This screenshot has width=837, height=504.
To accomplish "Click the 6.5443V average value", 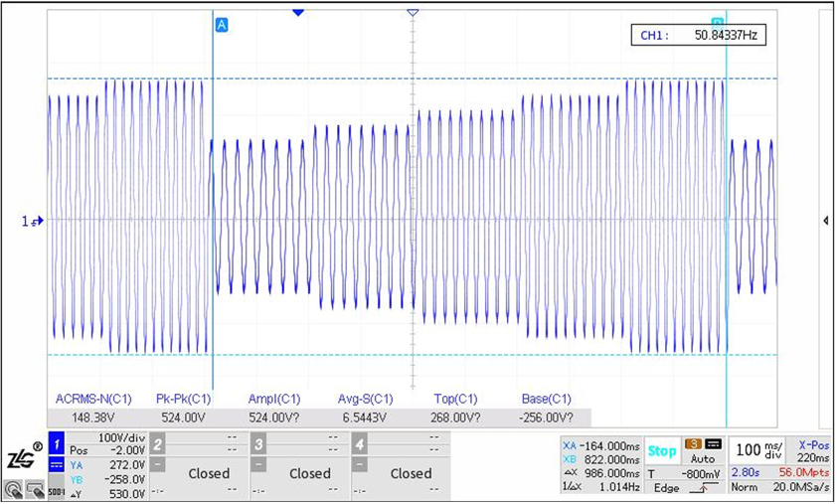I will point(364,418).
